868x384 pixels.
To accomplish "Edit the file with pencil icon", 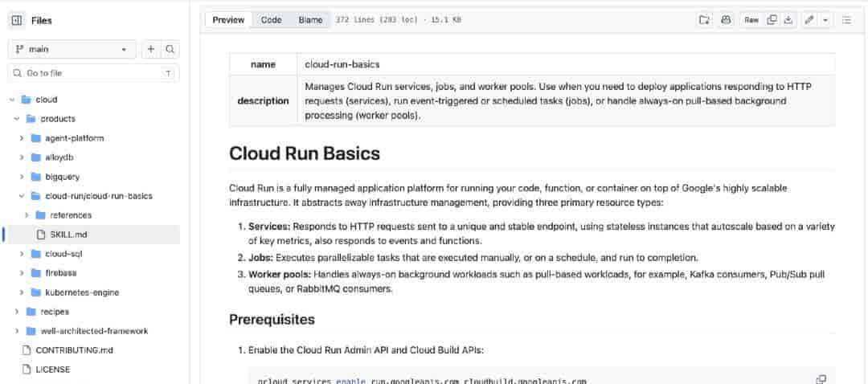I will pos(809,20).
